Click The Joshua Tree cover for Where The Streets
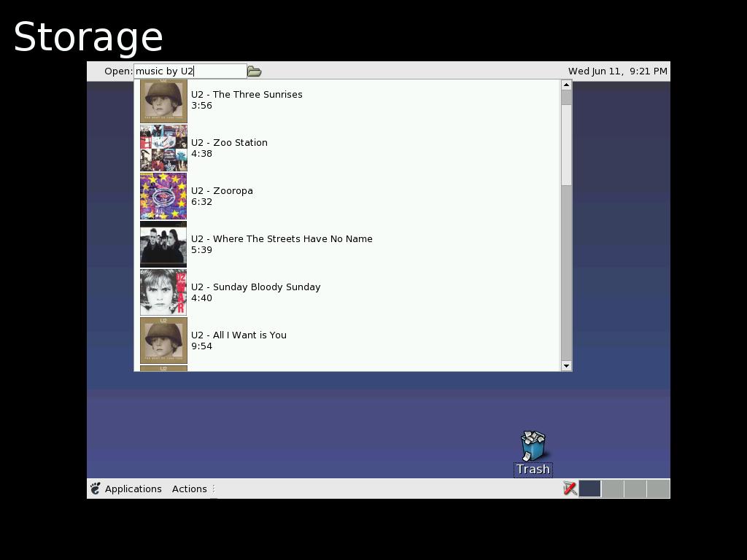Viewport: 747px width, 560px height. [x=163, y=244]
